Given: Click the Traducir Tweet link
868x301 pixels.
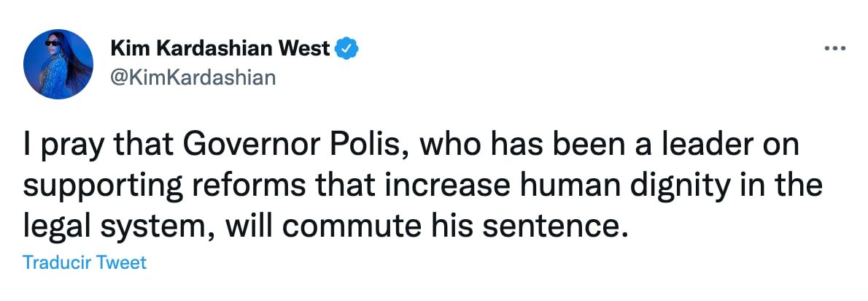Looking at the screenshot, I should coord(85,262).
